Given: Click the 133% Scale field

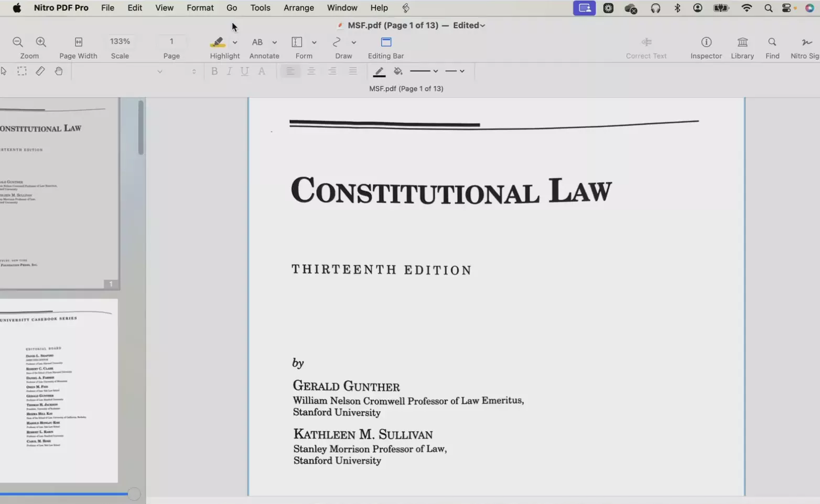Looking at the screenshot, I should coord(120,41).
